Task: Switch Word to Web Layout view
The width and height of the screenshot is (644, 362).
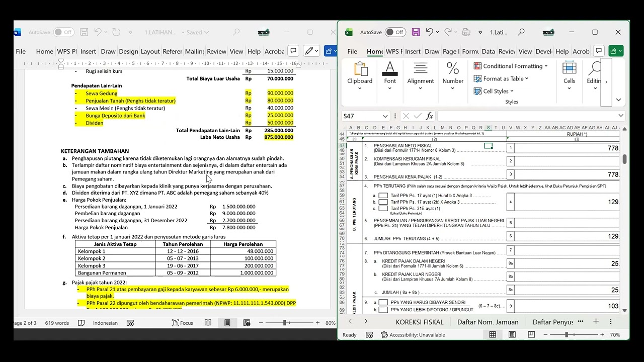Action: pos(247,323)
